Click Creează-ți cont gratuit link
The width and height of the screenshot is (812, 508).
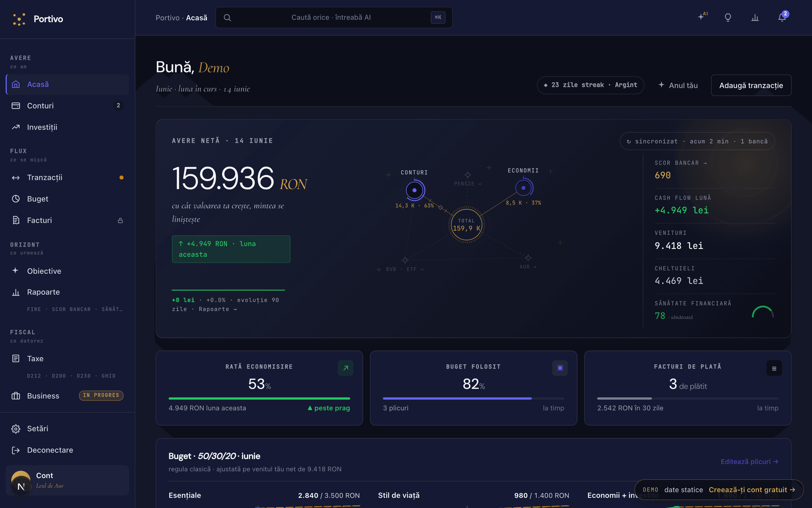[752, 490]
